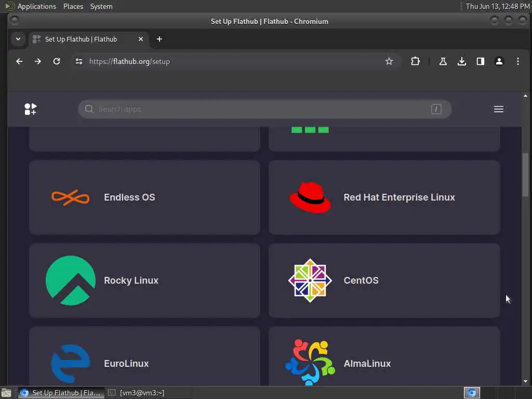Go back to previous page

click(x=19, y=61)
